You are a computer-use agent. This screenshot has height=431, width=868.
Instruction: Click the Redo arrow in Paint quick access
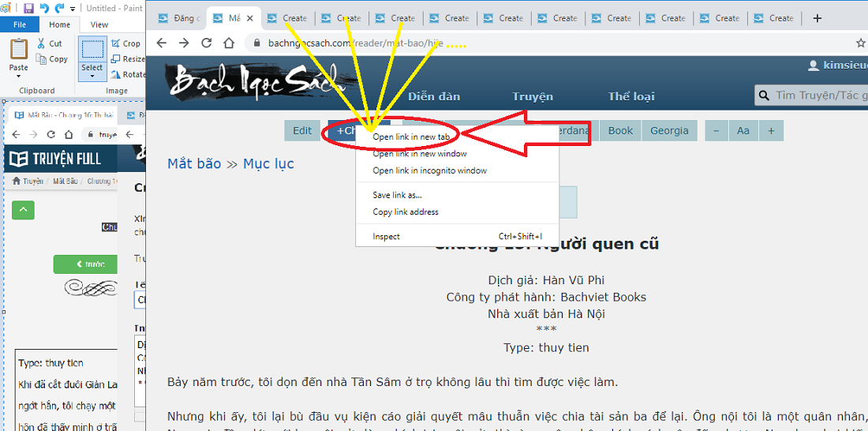coord(59,9)
